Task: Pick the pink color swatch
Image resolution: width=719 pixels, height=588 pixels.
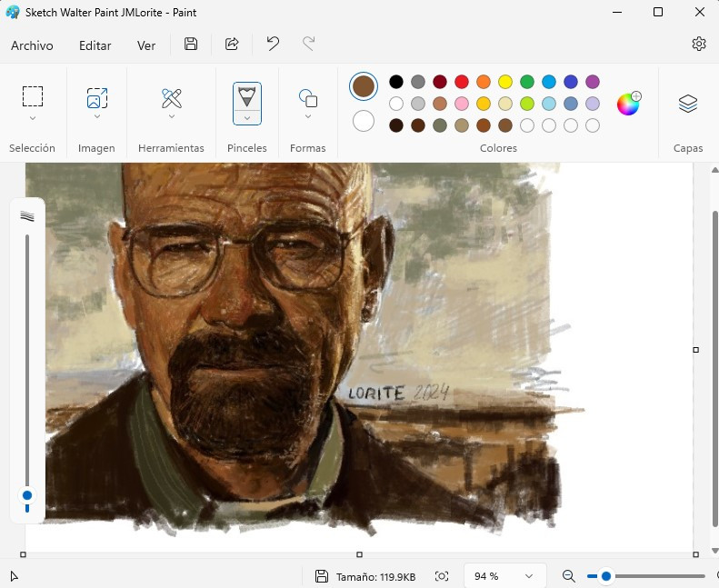Action: point(462,104)
